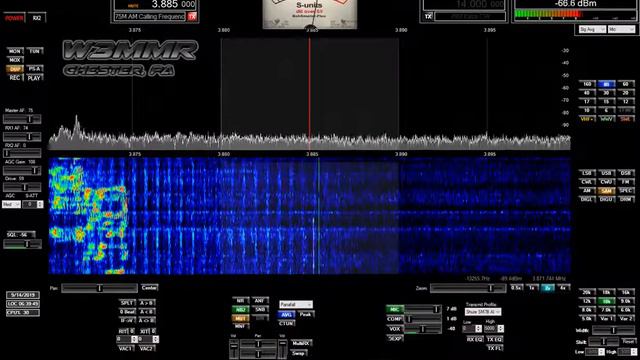Enable the RX2 receiver button

[x=37, y=18]
